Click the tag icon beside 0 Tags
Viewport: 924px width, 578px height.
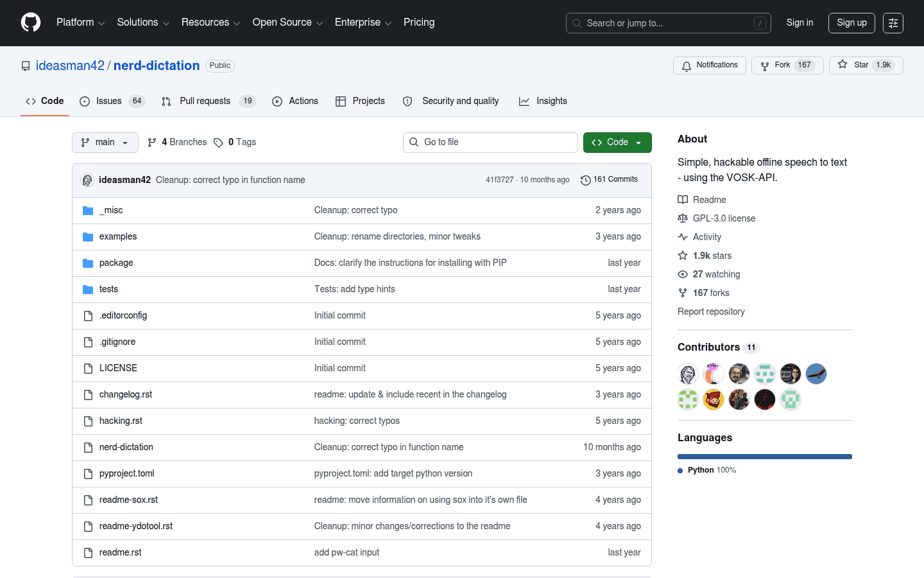tap(218, 143)
